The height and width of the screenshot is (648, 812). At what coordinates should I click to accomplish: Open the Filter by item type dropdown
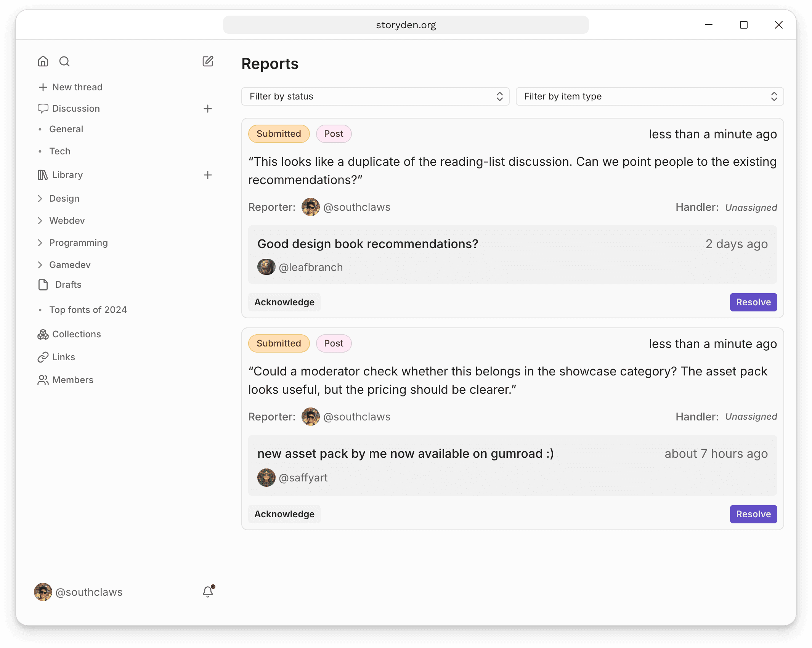click(650, 96)
